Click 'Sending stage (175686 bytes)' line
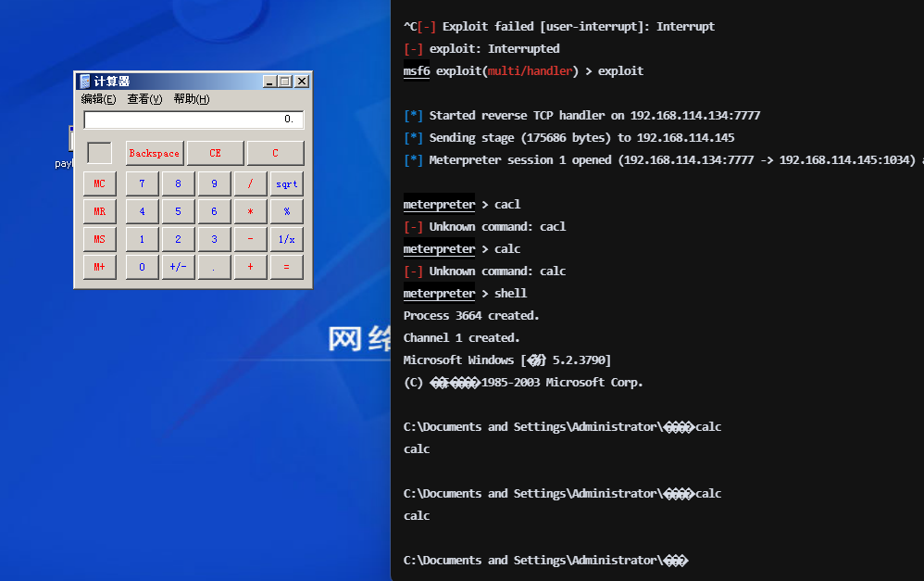Viewport: 924px width, 581px height. tap(569, 138)
